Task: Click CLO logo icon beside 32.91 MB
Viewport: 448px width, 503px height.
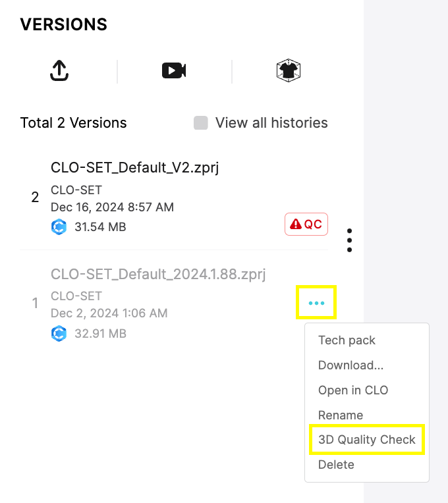Action: 59,334
